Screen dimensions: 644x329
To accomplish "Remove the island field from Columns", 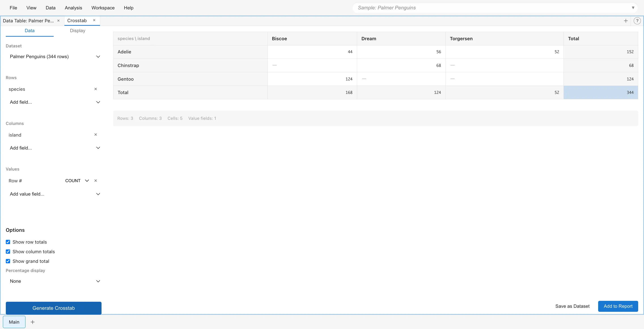I will tap(95, 135).
